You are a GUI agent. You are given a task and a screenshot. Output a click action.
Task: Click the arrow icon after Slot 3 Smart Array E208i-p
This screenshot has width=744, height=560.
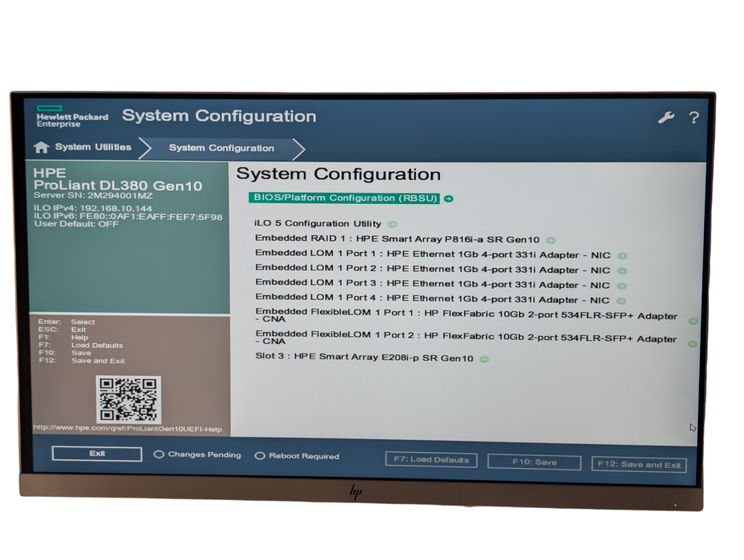(484, 359)
